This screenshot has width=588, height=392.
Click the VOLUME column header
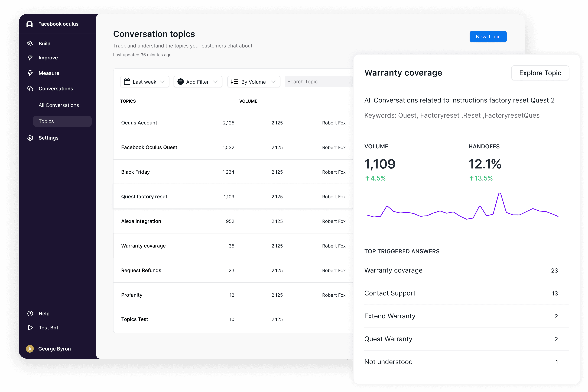tap(248, 101)
